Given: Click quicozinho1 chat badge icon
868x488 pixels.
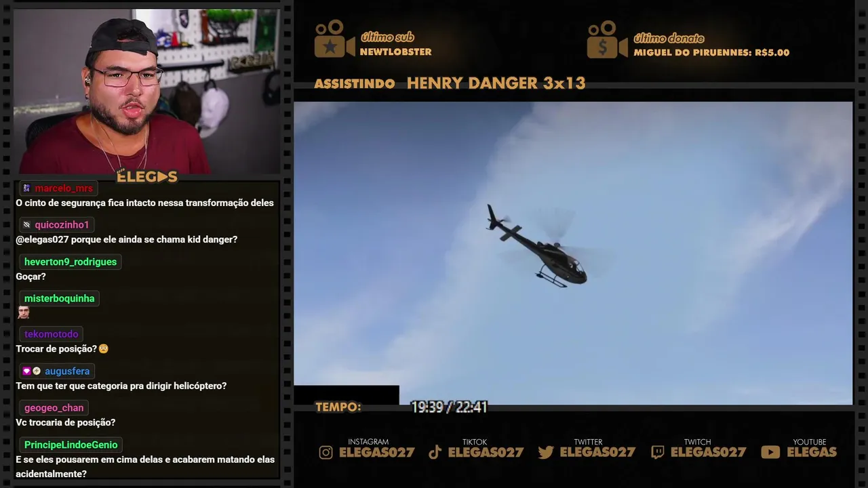Looking at the screenshot, I should pos(26,225).
